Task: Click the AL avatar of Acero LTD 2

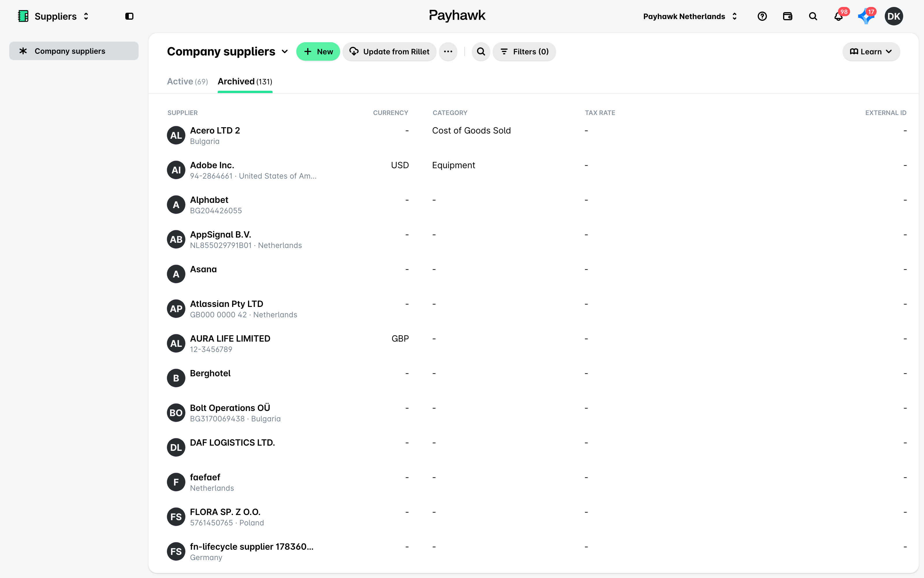Action: tap(176, 135)
